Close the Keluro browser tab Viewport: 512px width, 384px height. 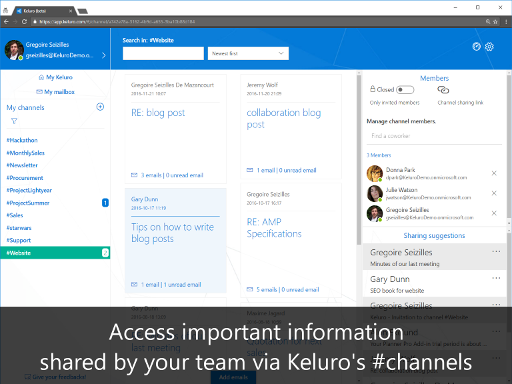(x=70, y=11)
